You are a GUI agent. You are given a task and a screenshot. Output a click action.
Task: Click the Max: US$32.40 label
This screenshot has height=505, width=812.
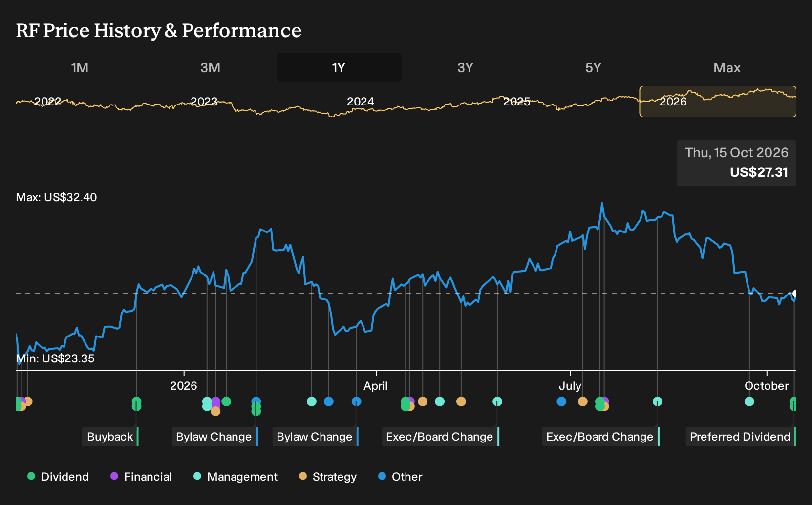(56, 197)
